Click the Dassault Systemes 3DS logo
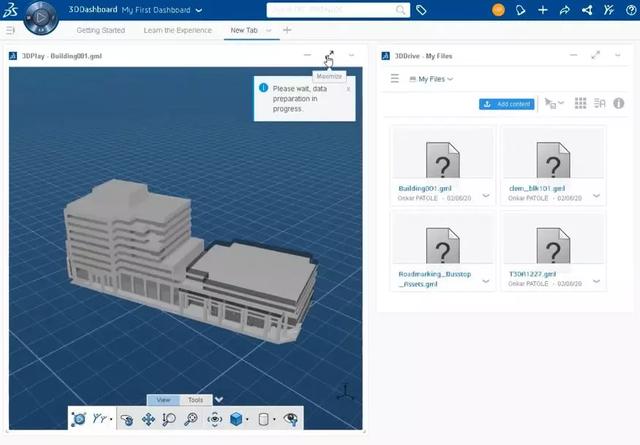This screenshot has height=445, width=640. tap(10, 9)
